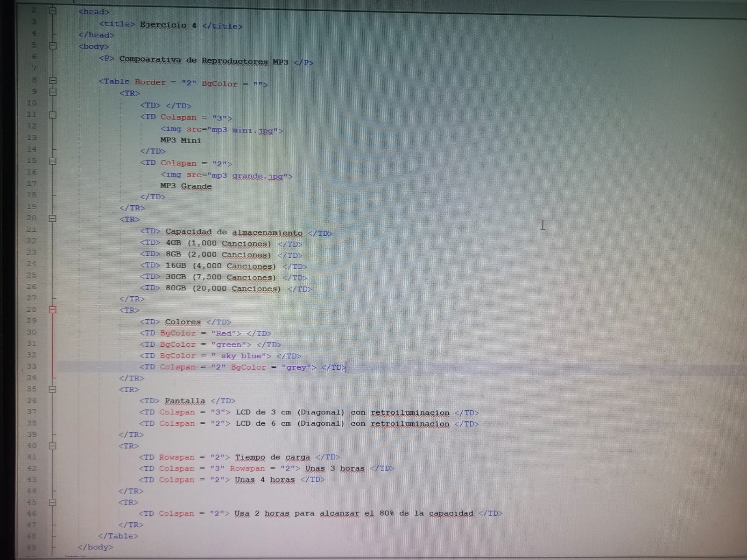The image size is (747, 560).
Task: Collapse the last TR fold on line 45
Action: tap(53, 503)
